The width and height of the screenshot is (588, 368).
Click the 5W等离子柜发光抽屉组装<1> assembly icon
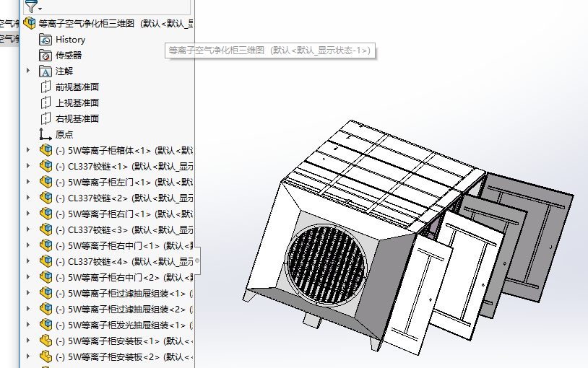pos(46,325)
